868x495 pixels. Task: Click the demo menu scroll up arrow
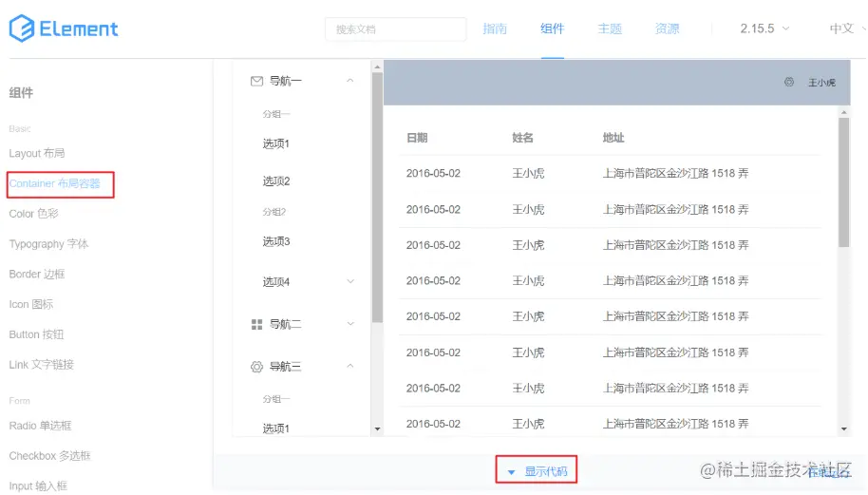coord(377,67)
